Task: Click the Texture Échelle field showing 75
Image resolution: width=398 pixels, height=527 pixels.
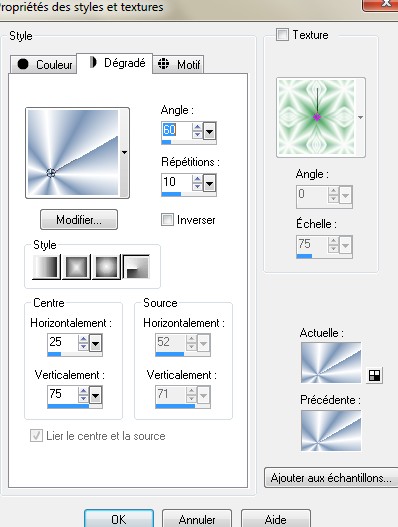Action: pyautogui.click(x=312, y=245)
